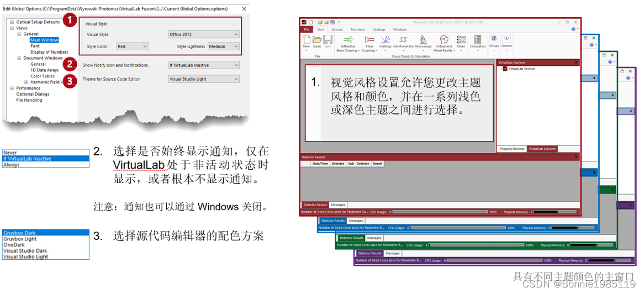Open the Gratings focus topic
The height and width of the screenshot is (293, 644).
pos(386,43)
